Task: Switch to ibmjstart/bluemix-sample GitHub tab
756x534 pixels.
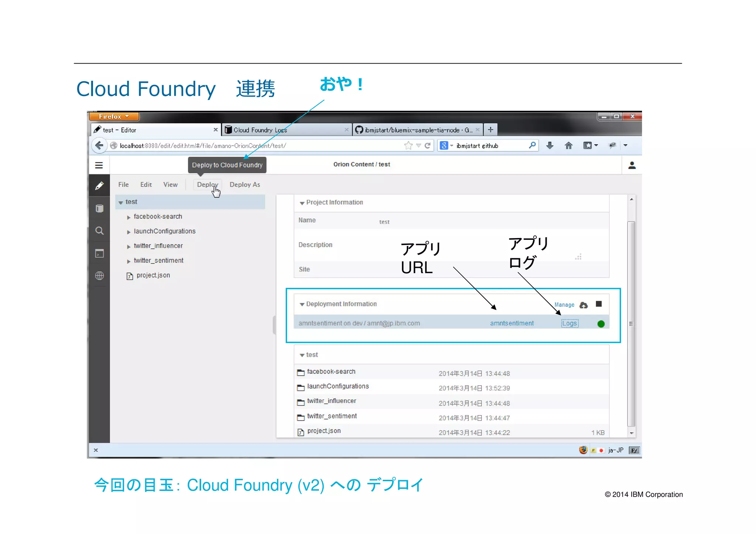Action: coord(417,130)
